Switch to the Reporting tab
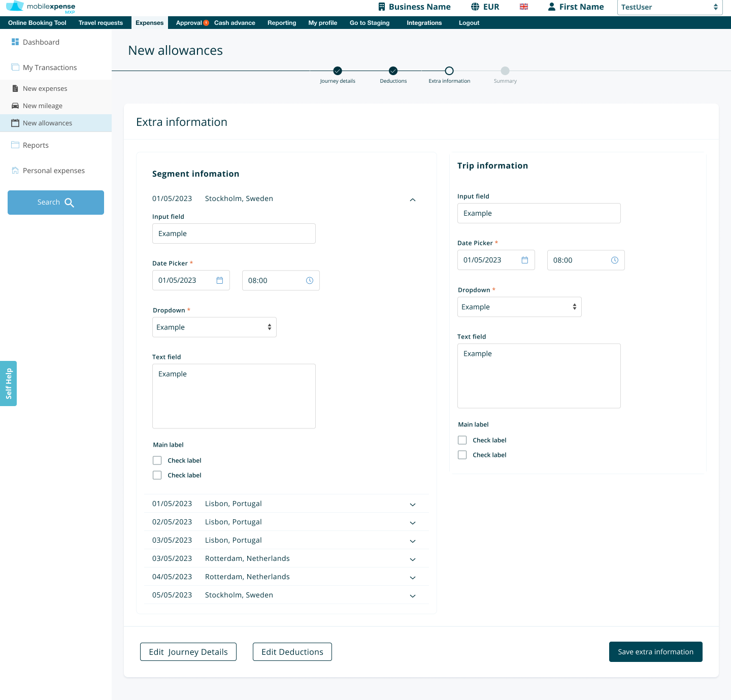Image resolution: width=731 pixels, height=700 pixels. pos(282,22)
